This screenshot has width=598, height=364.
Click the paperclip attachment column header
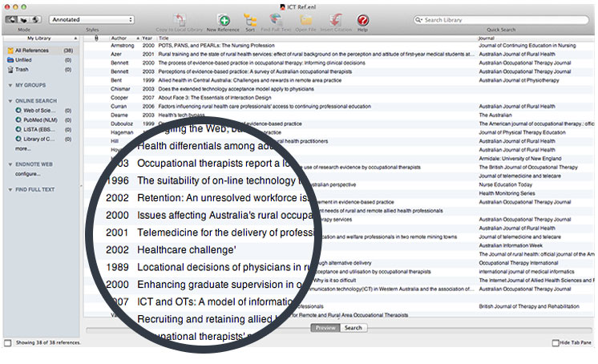pos(96,38)
